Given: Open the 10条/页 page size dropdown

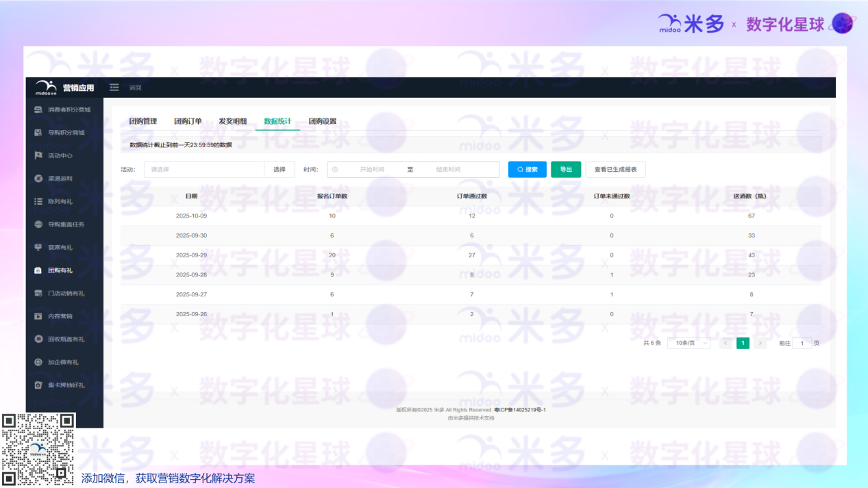Looking at the screenshot, I should (689, 343).
